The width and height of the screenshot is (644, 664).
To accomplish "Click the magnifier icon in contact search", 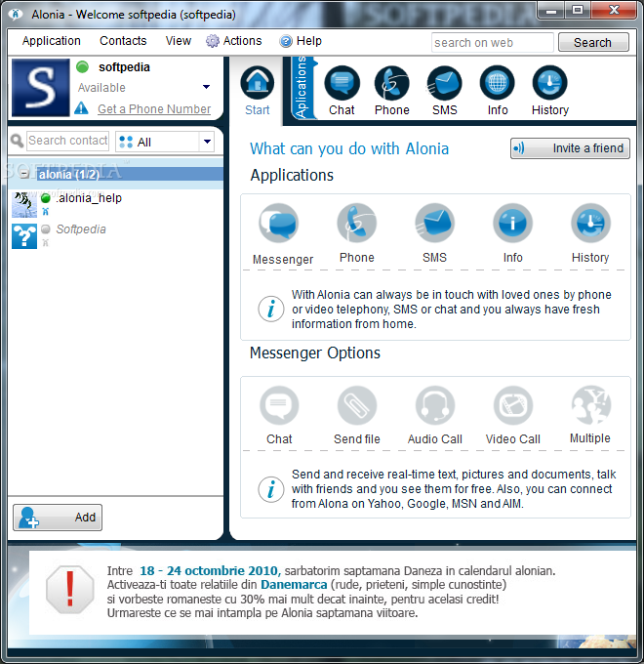I will (17, 141).
